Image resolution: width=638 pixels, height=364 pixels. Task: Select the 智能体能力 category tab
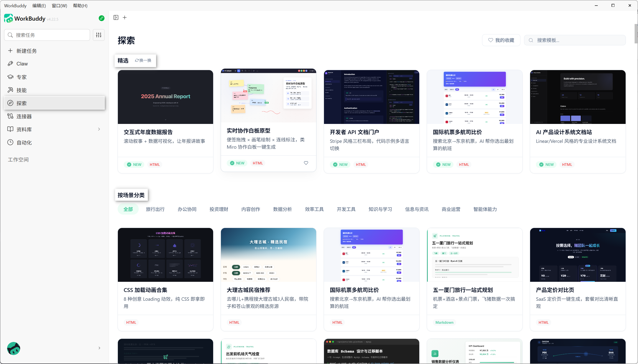click(x=485, y=209)
